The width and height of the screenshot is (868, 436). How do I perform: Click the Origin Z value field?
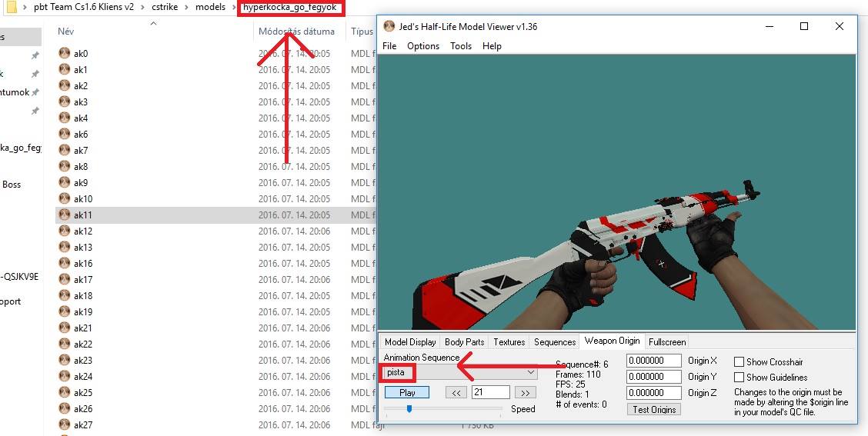coord(654,392)
